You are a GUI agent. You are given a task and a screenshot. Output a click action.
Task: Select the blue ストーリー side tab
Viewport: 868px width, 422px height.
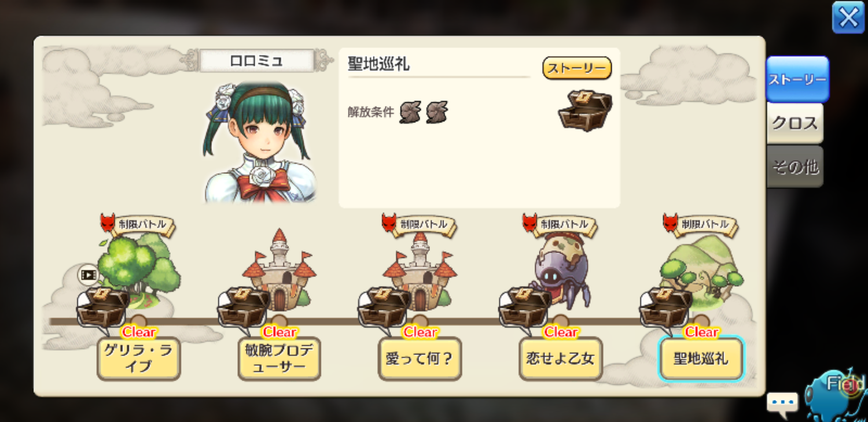point(797,79)
